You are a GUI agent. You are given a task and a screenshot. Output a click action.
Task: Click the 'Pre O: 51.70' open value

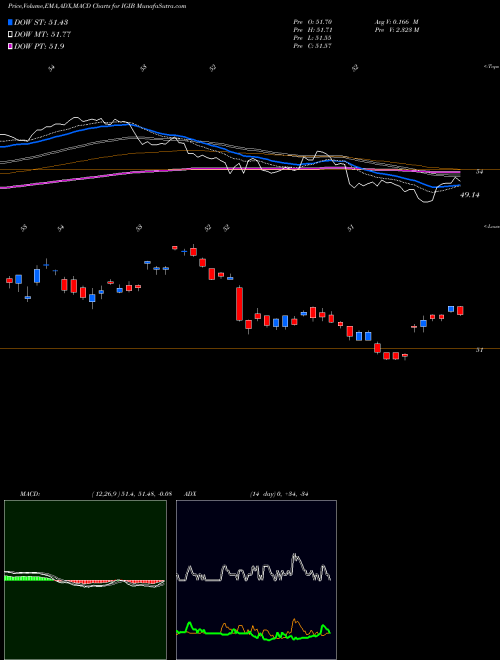313,21
